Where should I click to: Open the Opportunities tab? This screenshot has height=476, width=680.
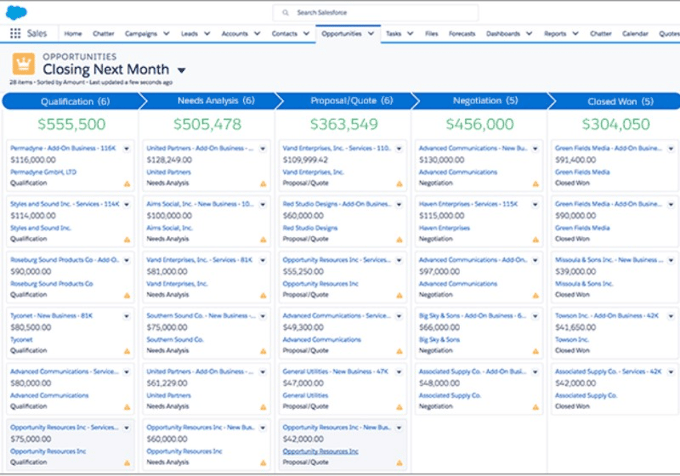pos(341,33)
